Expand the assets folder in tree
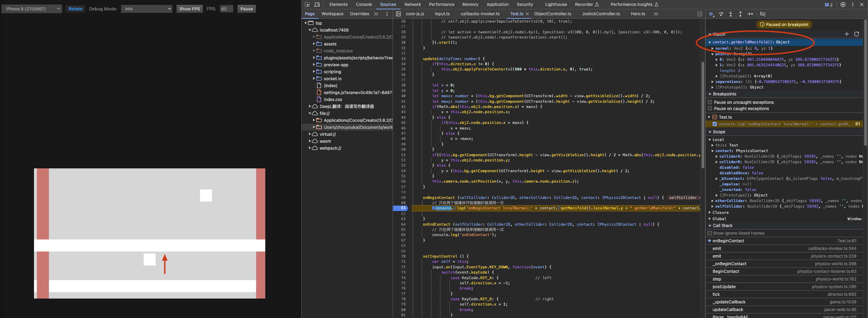868x318 pixels. (314, 44)
